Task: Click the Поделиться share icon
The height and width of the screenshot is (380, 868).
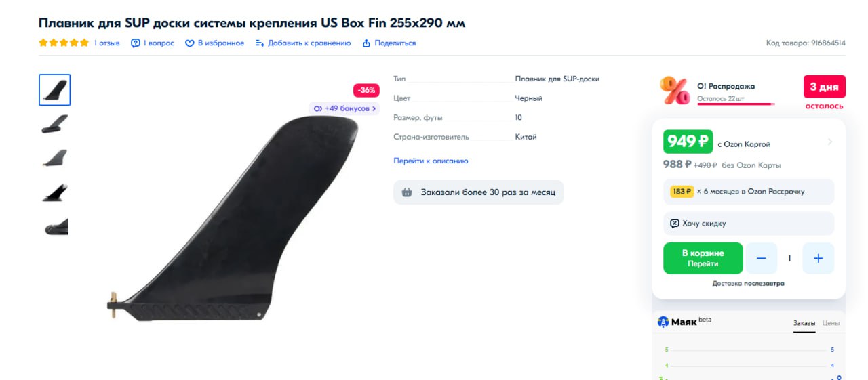Action: (367, 43)
